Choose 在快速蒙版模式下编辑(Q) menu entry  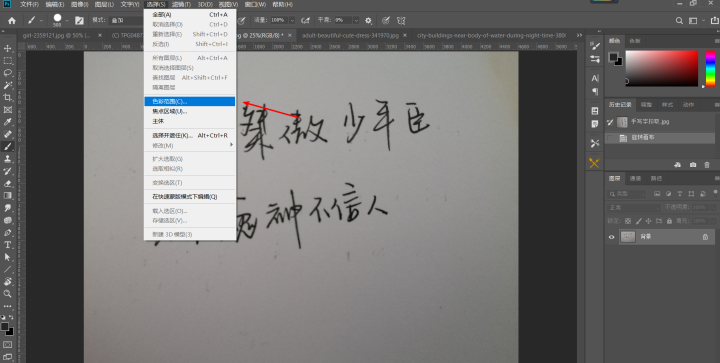click(190, 196)
